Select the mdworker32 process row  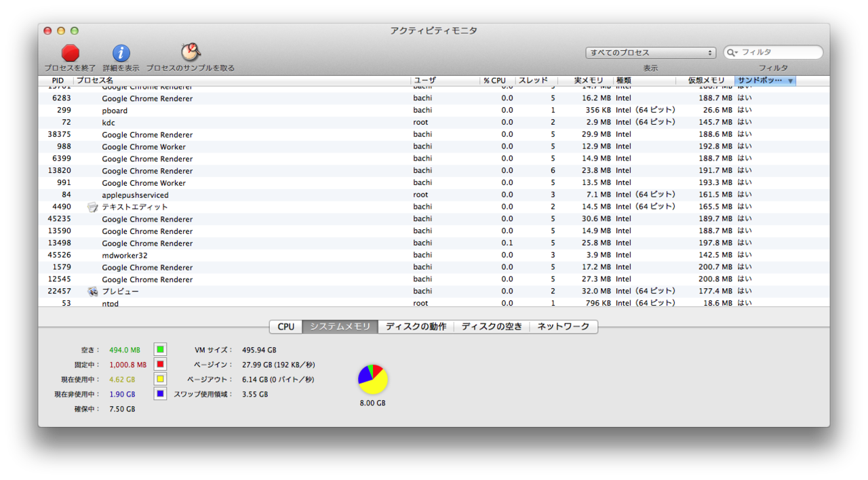click(x=434, y=256)
